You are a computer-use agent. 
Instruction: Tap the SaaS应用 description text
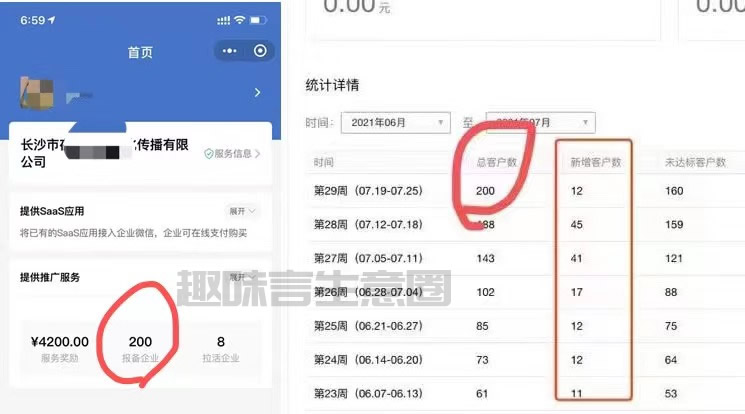pos(134,233)
